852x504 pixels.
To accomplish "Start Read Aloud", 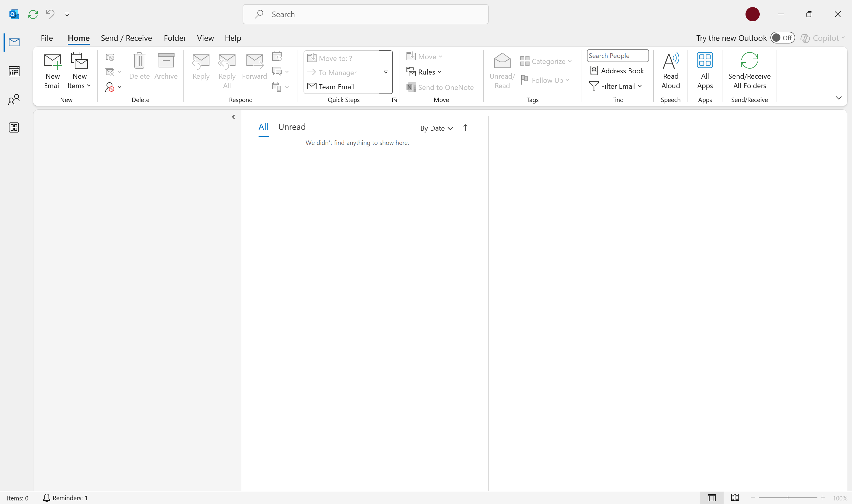I will [x=670, y=71].
